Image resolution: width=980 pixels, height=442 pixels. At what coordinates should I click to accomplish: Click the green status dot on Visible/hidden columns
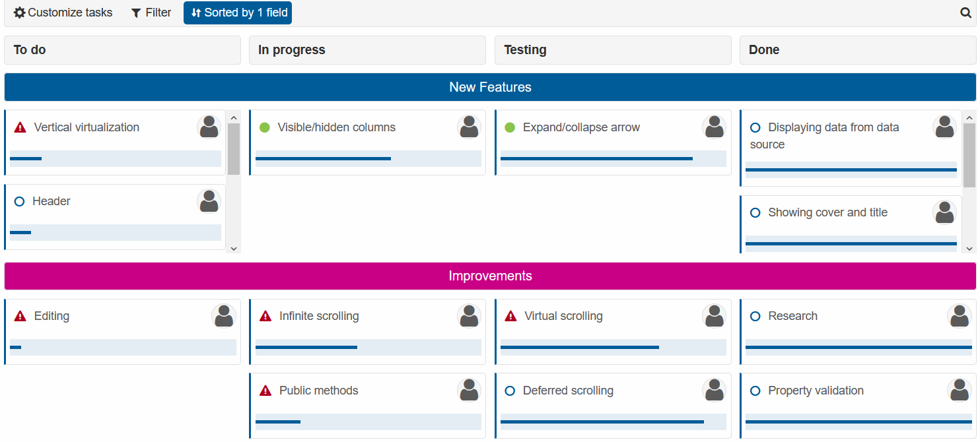point(265,127)
